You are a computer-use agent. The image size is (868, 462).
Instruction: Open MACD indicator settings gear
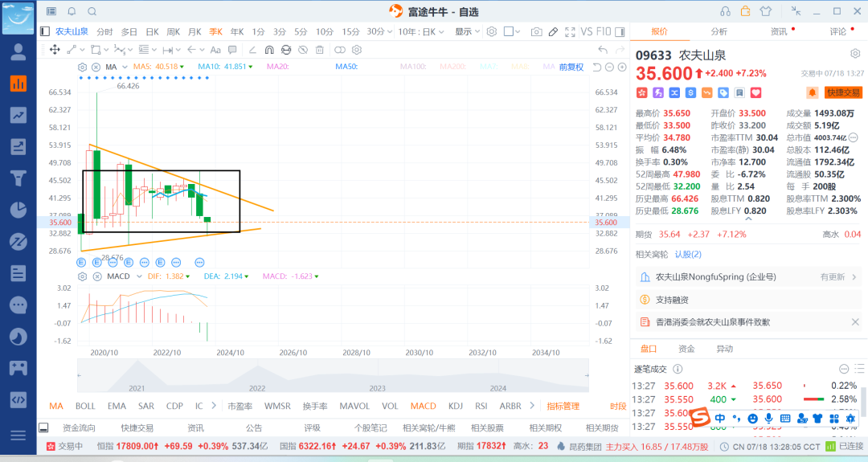coord(82,276)
